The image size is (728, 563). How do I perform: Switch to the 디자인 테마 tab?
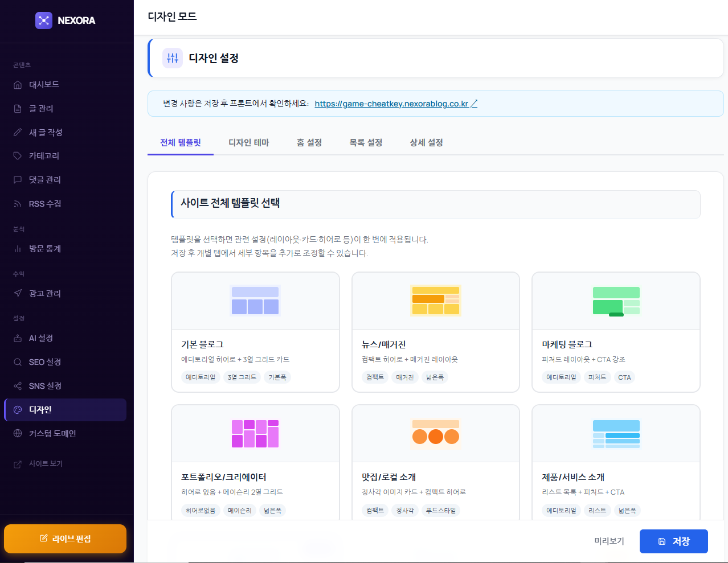pos(249,143)
